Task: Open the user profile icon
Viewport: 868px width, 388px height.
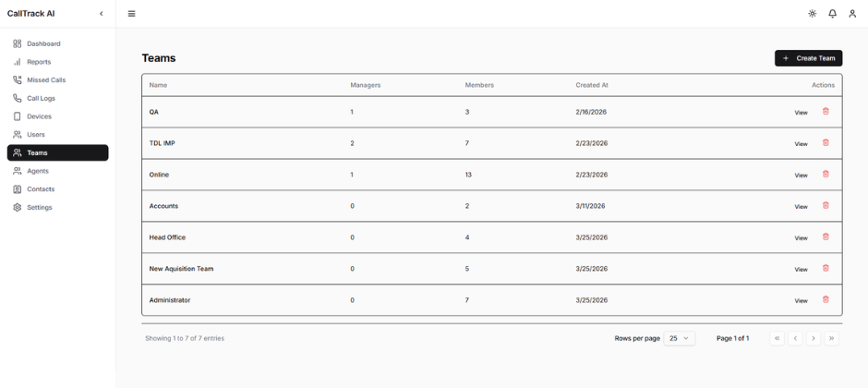Action: tap(852, 14)
